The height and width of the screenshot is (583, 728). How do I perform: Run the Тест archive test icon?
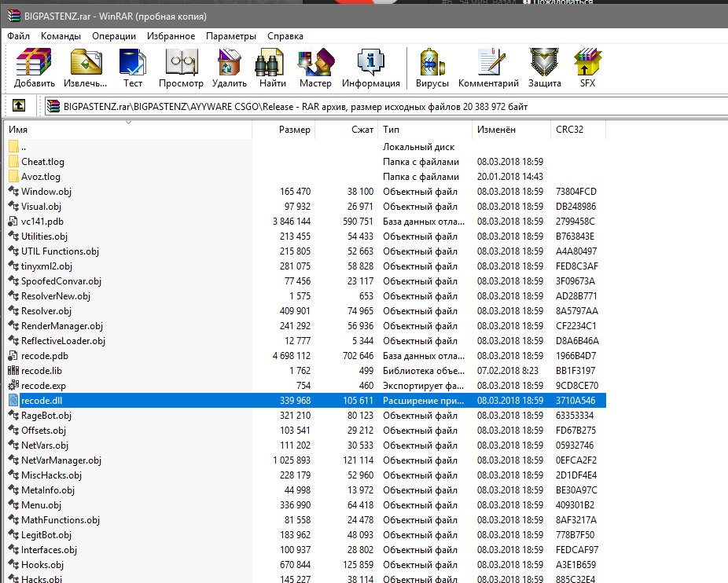tap(132, 62)
